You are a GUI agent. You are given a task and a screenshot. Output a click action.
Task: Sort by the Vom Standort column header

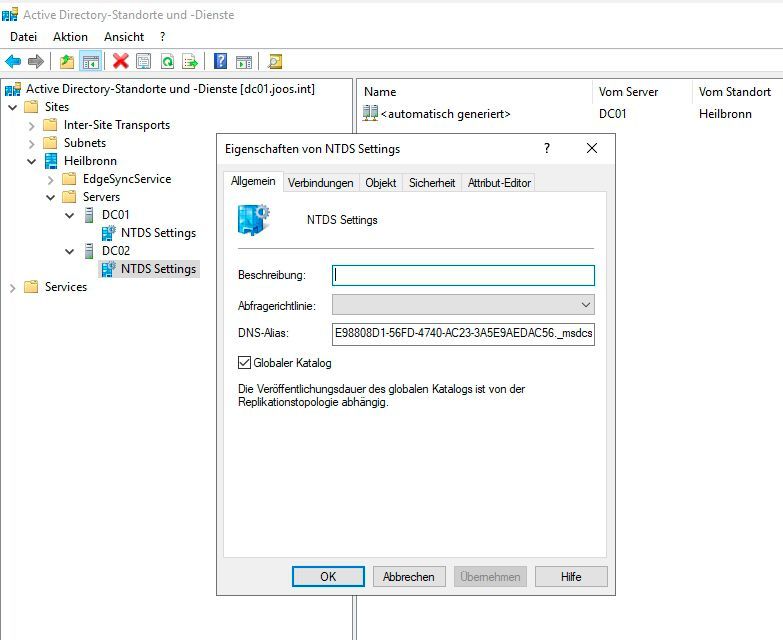[738, 92]
